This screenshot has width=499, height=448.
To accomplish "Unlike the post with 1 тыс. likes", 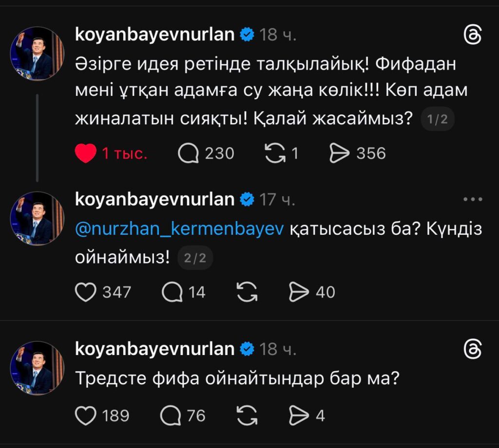I will pyautogui.click(x=86, y=154).
